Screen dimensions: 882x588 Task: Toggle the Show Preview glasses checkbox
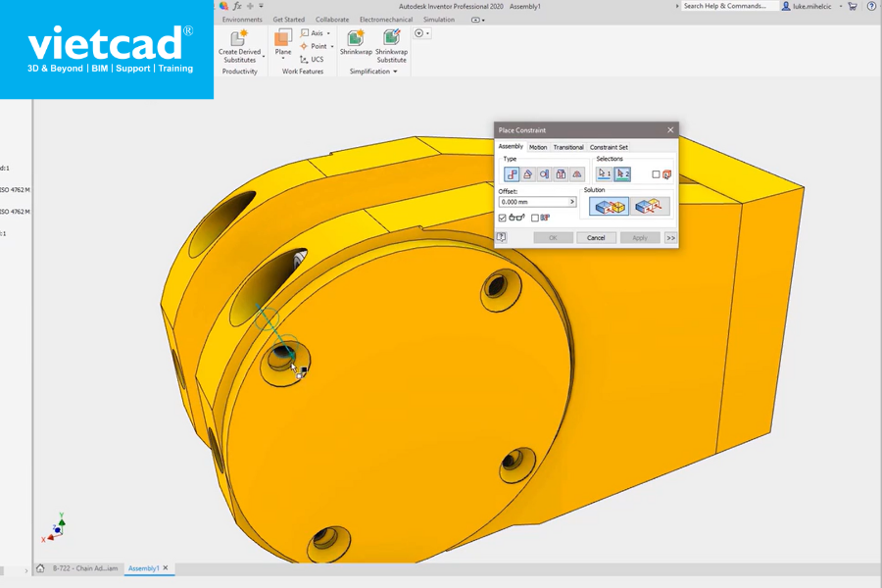pos(503,218)
